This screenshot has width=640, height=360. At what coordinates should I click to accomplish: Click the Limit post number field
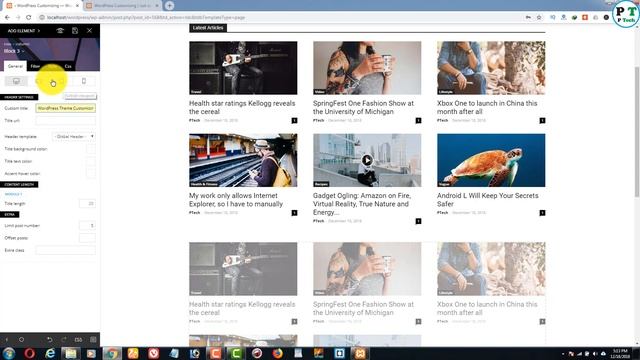click(87, 225)
